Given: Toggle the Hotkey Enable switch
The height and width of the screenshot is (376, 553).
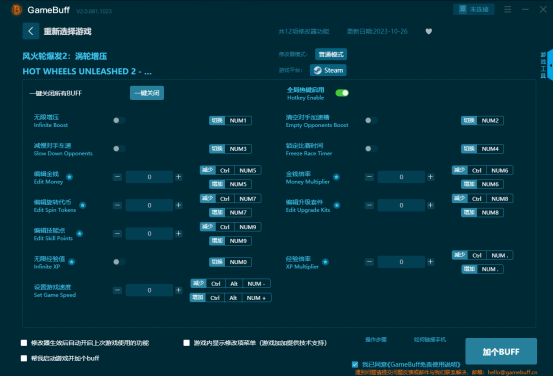Looking at the screenshot, I should [x=342, y=93].
